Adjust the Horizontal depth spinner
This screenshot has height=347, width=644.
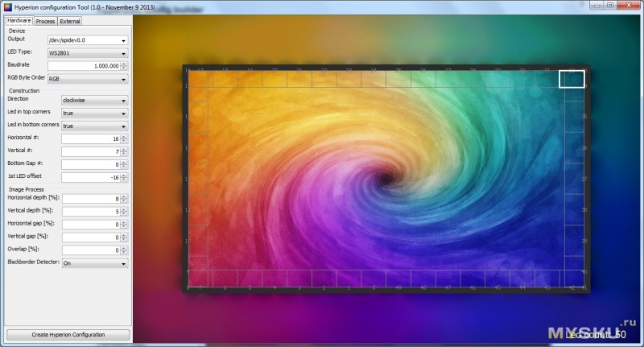124,199
